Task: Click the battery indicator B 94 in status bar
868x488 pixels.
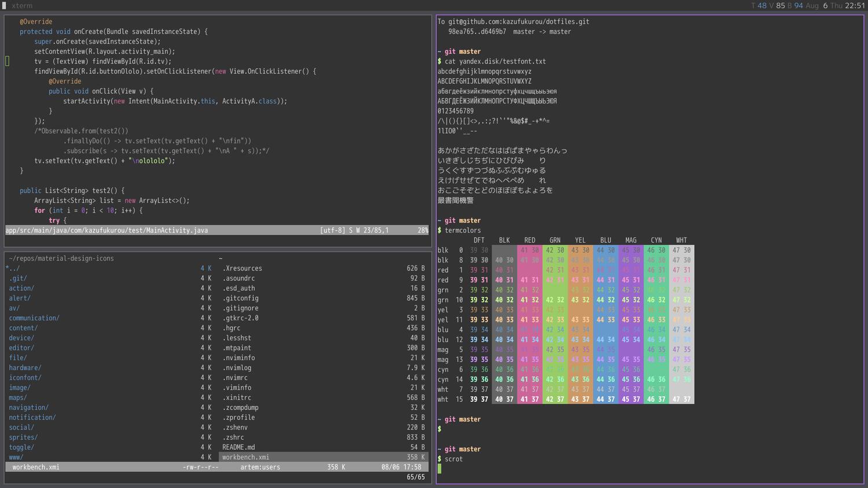Action: click(x=794, y=5)
